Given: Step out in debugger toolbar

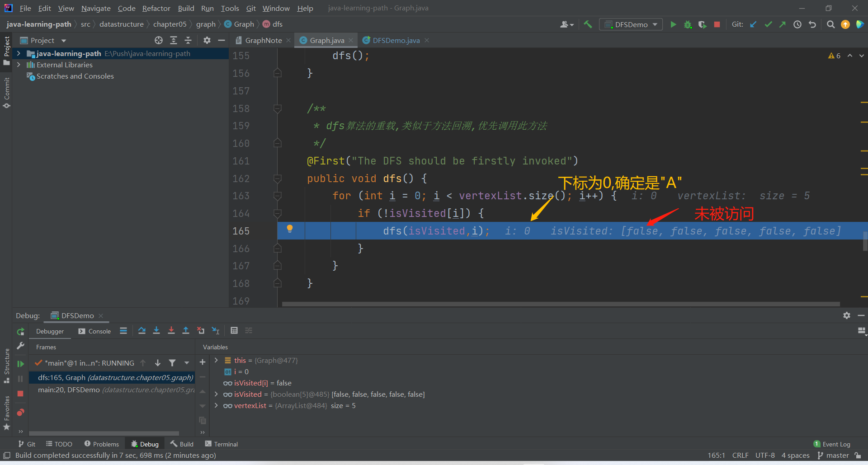Looking at the screenshot, I should click(x=186, y=331).
